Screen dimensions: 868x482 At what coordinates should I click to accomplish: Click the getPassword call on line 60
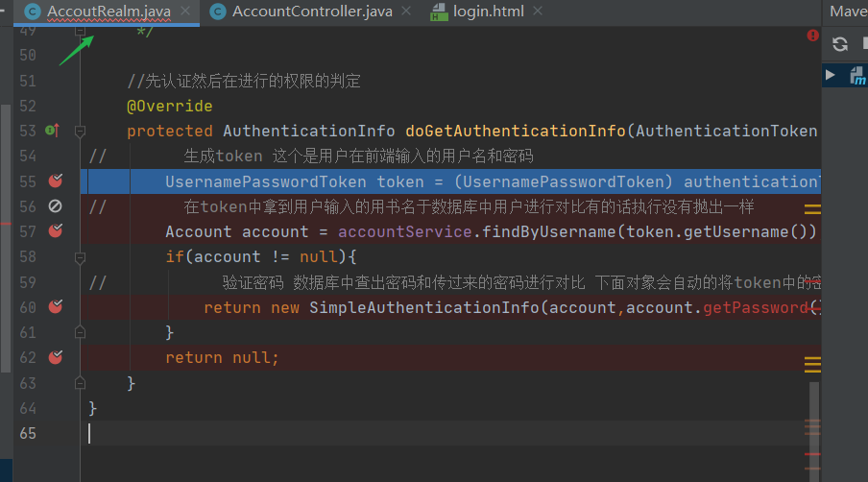[757, 307]
